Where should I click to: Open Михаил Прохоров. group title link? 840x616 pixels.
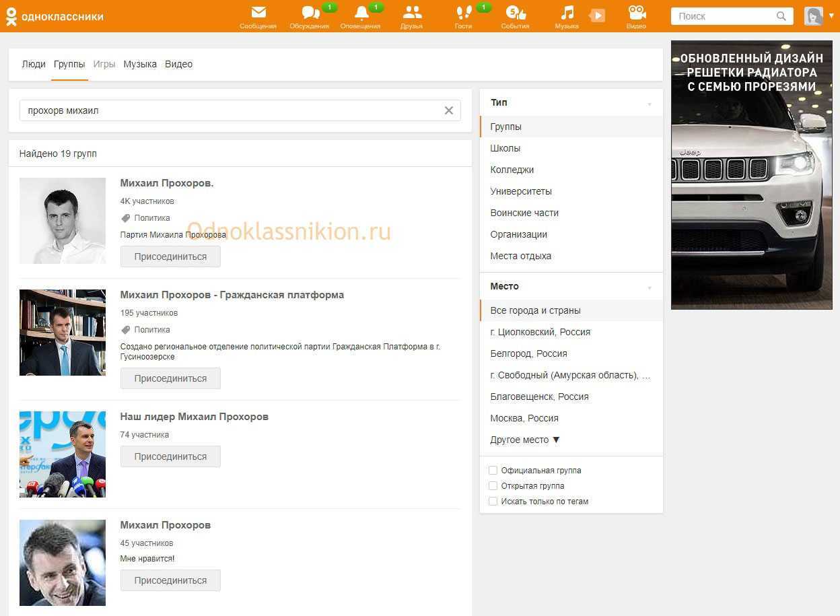pyautogui.click(x=167, y=183)
